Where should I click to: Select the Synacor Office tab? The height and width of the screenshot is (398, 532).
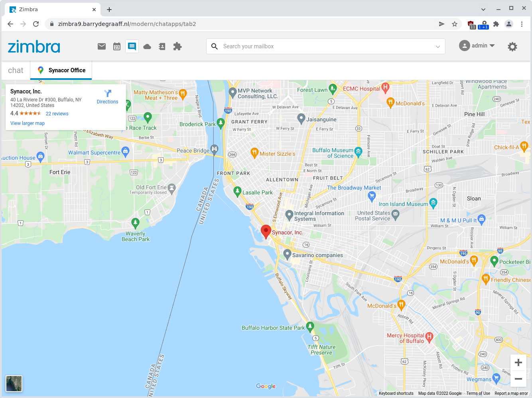[x=61, y=70]
